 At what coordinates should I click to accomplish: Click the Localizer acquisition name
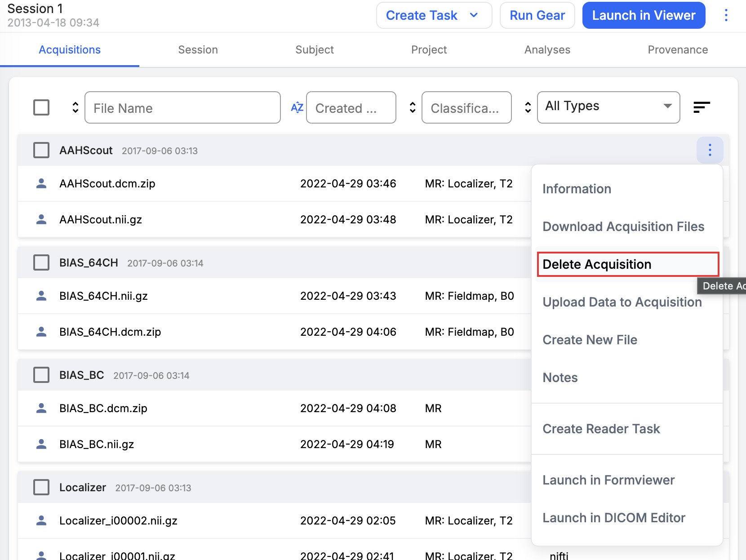click(83, 487)
